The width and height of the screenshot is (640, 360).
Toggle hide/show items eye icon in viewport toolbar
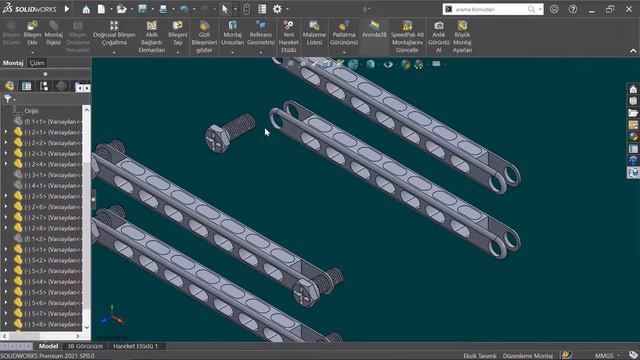pos(388,64)
